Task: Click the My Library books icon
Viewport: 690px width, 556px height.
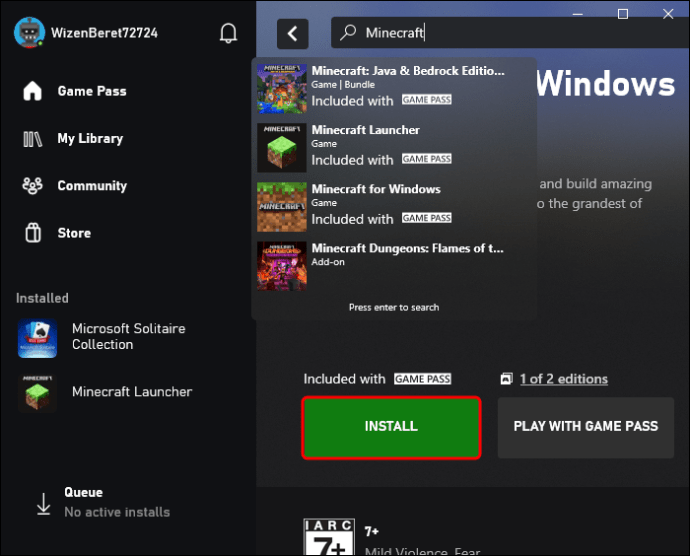Action: click(x=33, y=139)
